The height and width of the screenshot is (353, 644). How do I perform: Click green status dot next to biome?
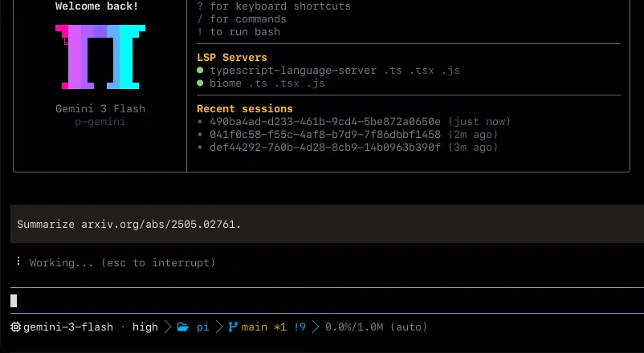[200, 83]
